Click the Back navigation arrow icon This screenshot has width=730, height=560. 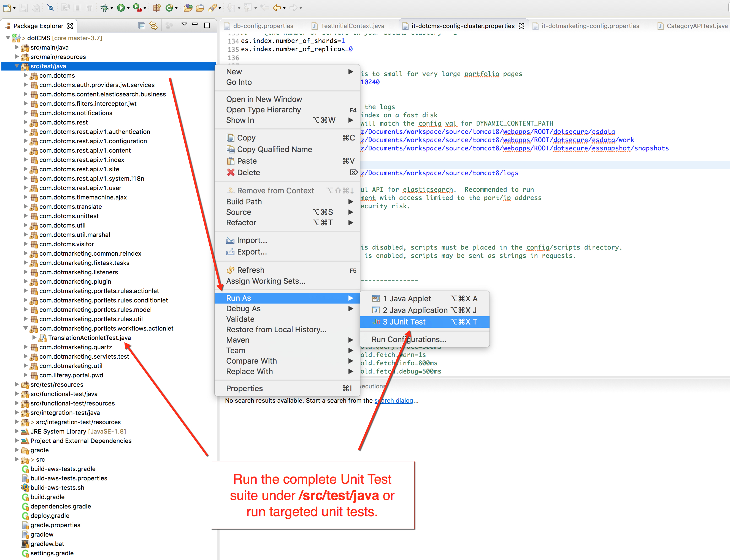coord(277,8)
